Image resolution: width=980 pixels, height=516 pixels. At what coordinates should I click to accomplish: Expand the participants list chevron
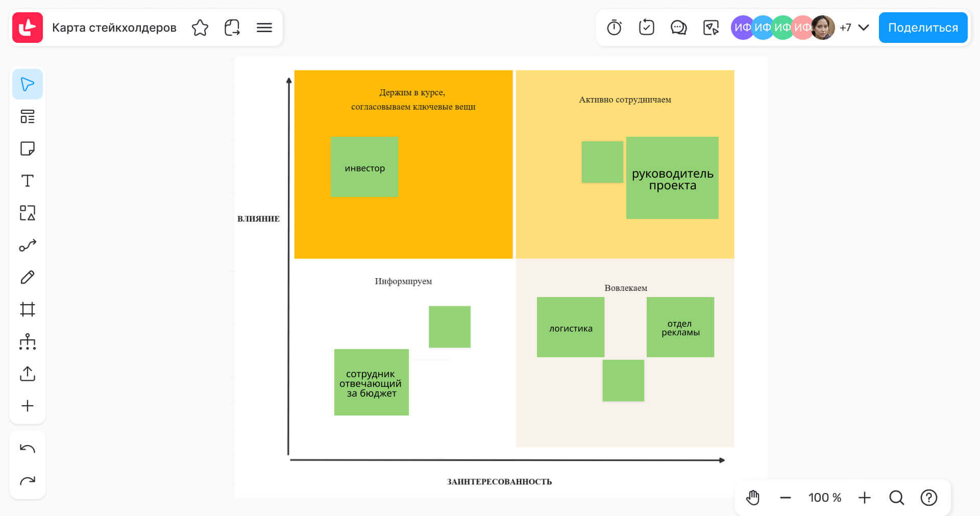[864, 28]
